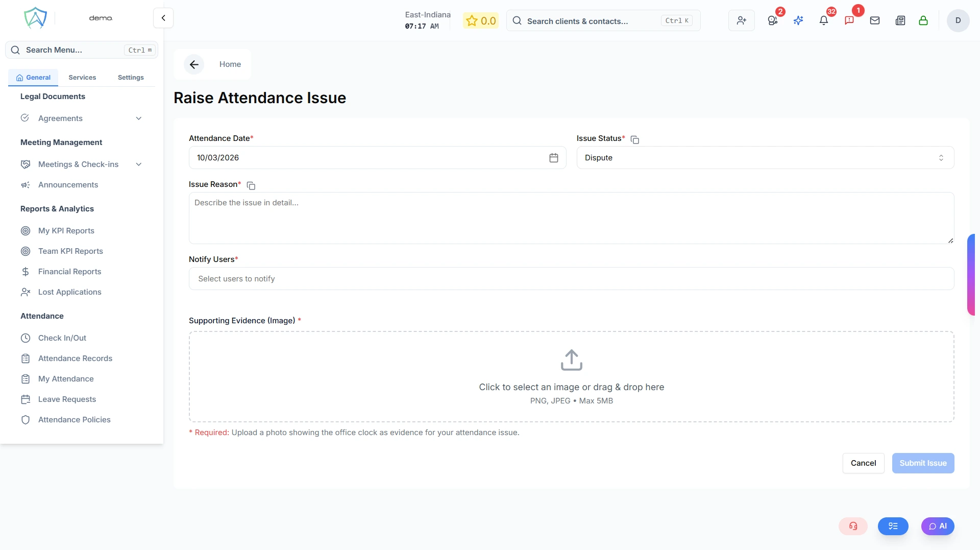Click the green lock icon
This screenshot has height=550, width=980.
coord(923,20)
